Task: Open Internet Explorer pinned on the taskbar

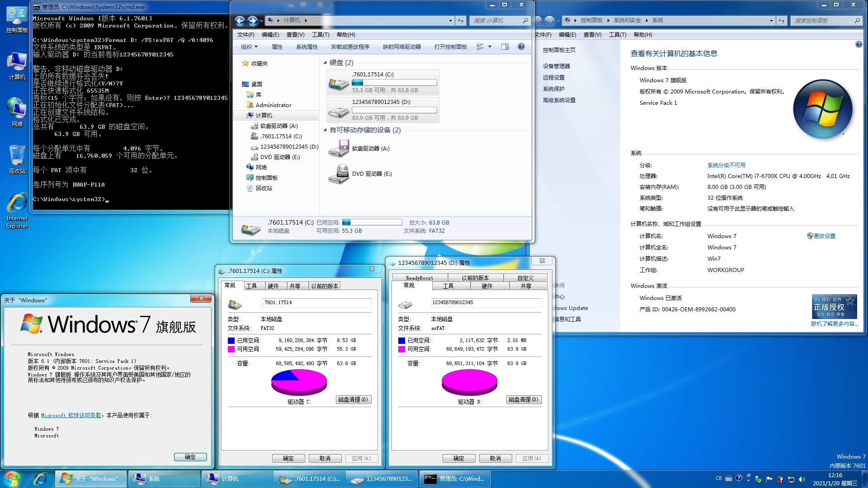Action: click(x=41, y=479)
